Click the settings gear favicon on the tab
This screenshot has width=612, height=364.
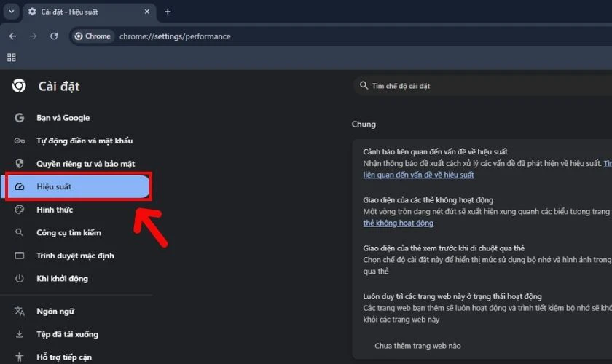pos(32,12)
